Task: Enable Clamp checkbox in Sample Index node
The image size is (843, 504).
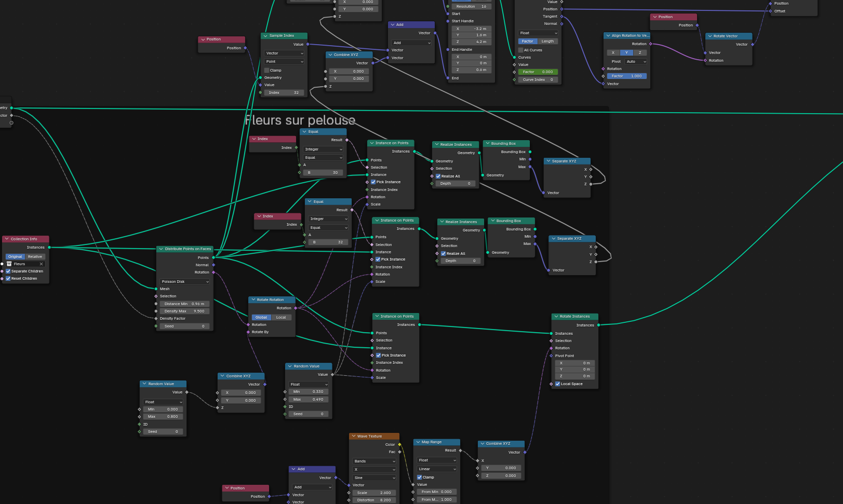Action: pyautogui.click(x=267, y=70)
